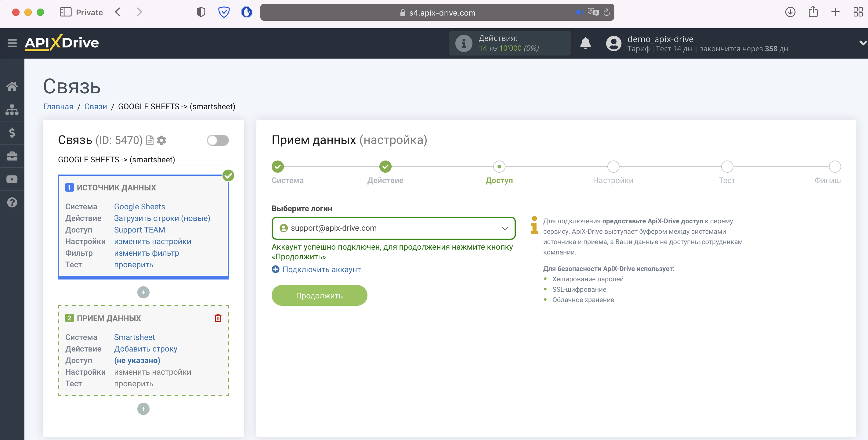Image resolution: width=868 pixels, height=440 pixels.
Task: Open the connection settings gear icon
Action: [x=162, y=140]
